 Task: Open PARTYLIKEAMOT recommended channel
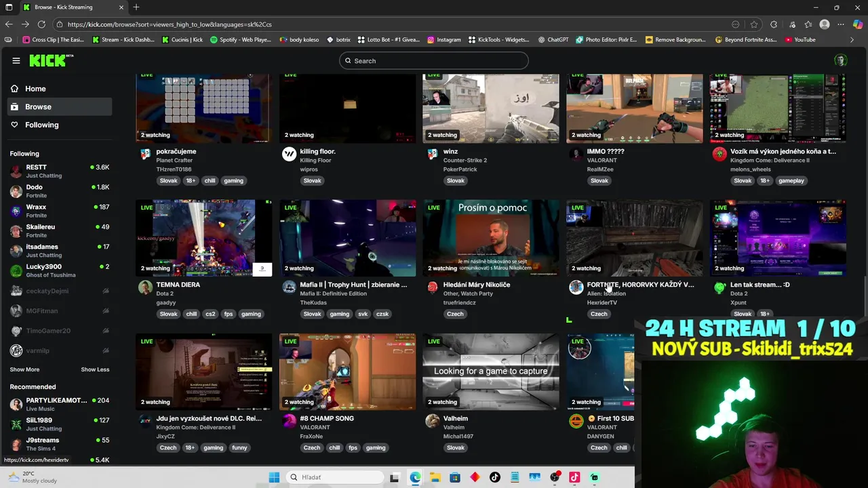(x=60, y=404)
